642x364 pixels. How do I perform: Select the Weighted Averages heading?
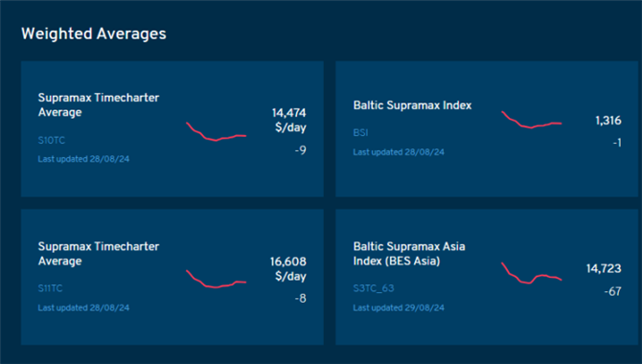94,34
